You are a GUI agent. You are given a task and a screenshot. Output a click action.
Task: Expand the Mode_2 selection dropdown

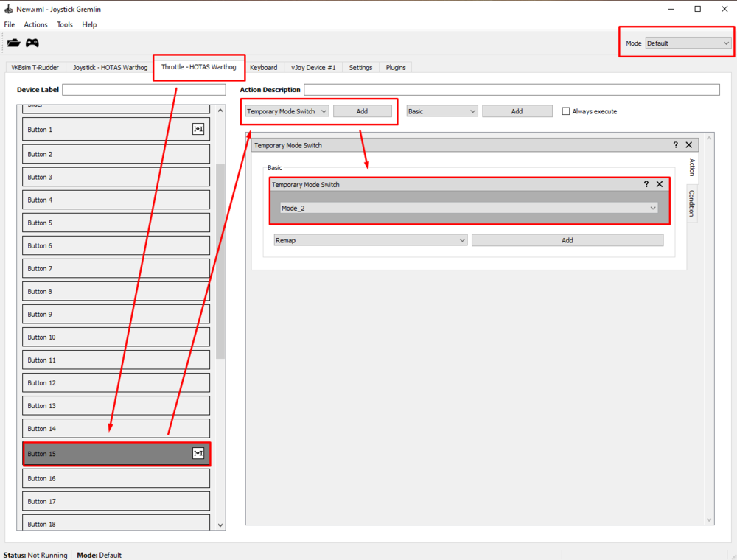[x=469, y=208]
